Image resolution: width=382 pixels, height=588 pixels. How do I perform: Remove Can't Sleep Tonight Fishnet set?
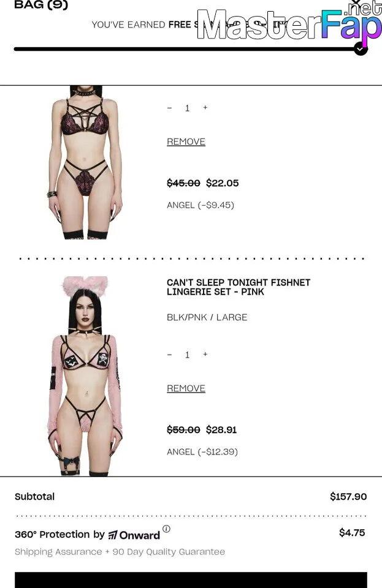click(x=186, y=388)
